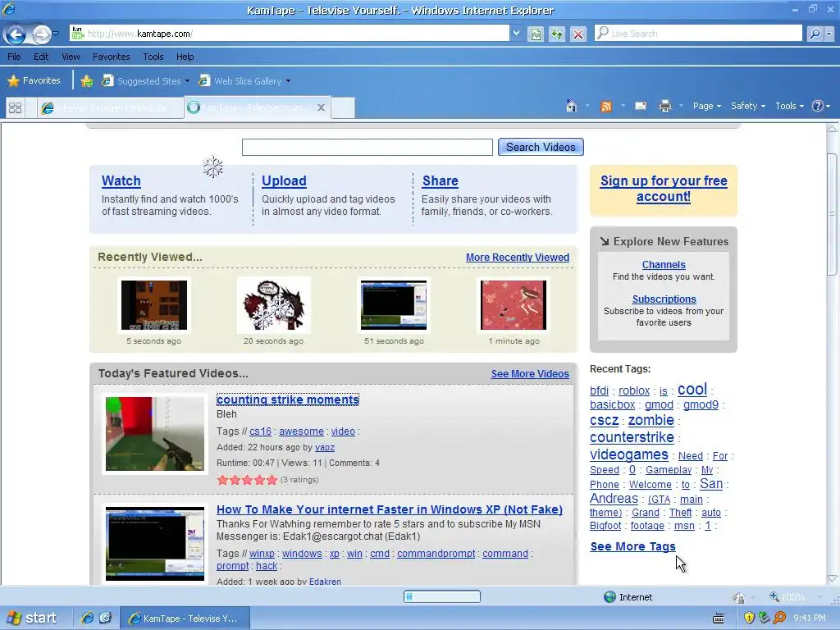Click the Live Search input box
This screenshot has height=630, width=840.
tap(699, 33)
